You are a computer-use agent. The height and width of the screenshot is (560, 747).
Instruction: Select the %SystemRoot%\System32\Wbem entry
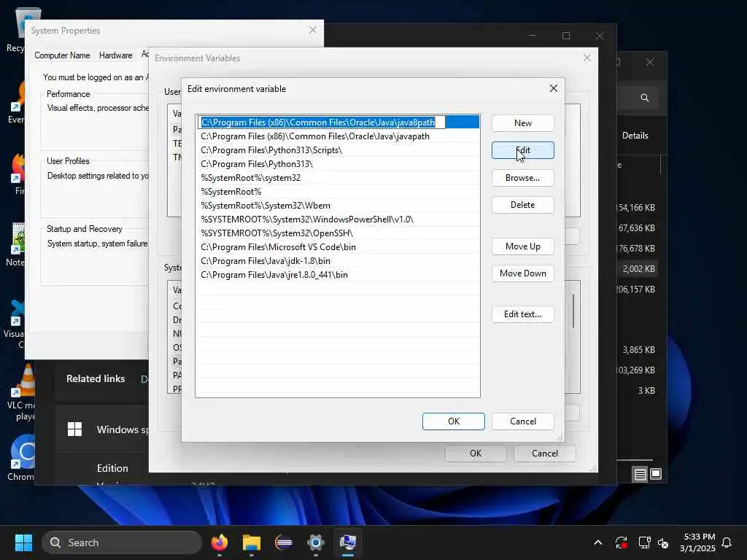tap(337, 205)
